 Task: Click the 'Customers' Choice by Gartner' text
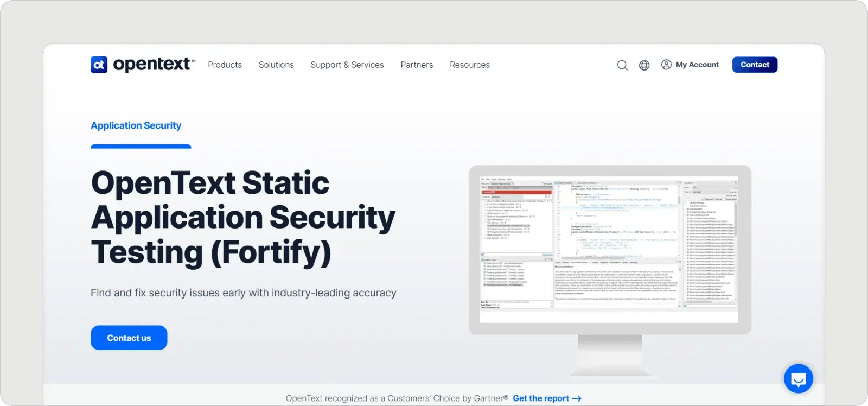tap(448, 398)
